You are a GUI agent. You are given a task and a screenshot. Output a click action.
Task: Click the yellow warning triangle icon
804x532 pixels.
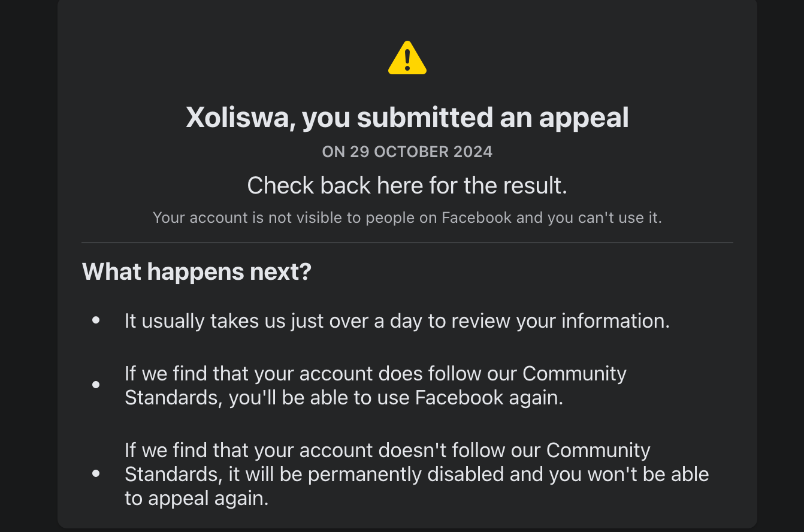tap(407, 59)
